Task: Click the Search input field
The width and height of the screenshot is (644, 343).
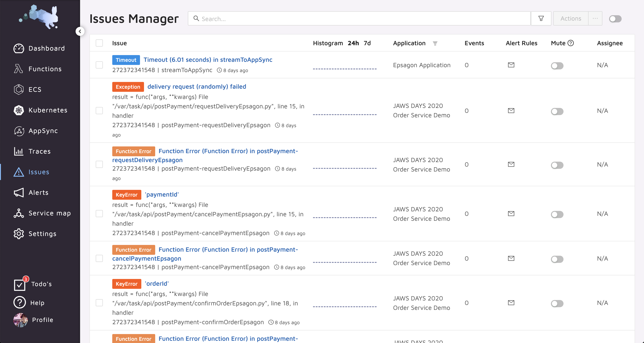Action: 359,19
